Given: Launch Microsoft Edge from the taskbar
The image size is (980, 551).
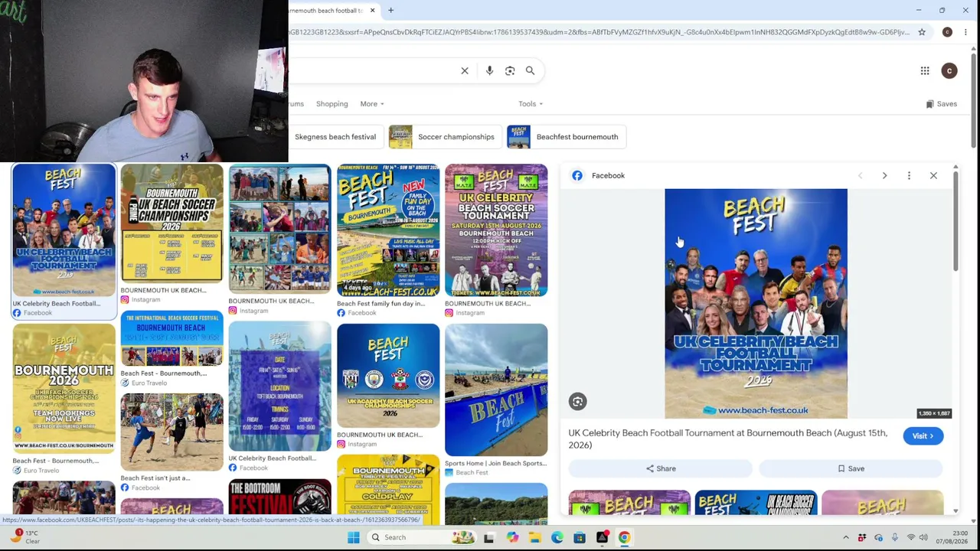Looking at the screenshot, I should [557, 537].
